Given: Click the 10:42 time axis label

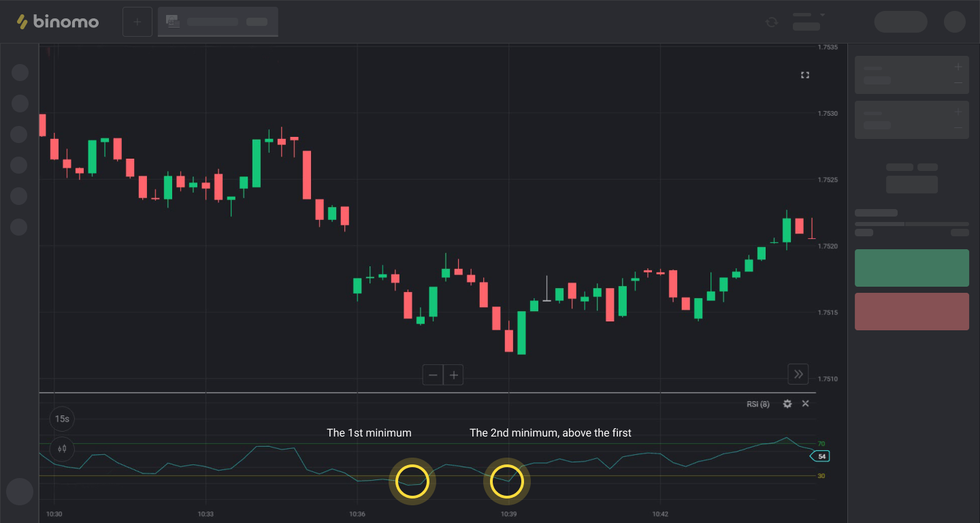Looking at the screenshot, I should (x=660, y=514).
